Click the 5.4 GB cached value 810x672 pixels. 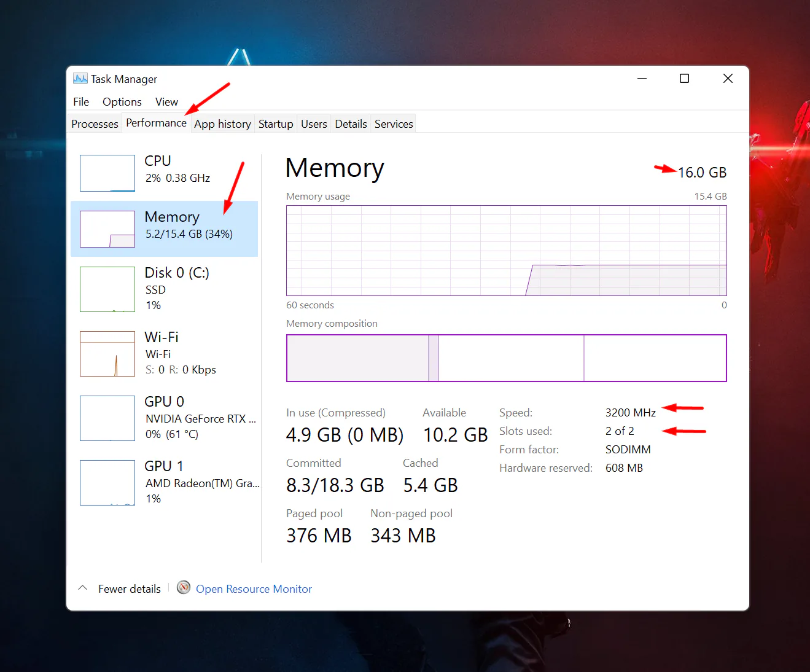430,485
